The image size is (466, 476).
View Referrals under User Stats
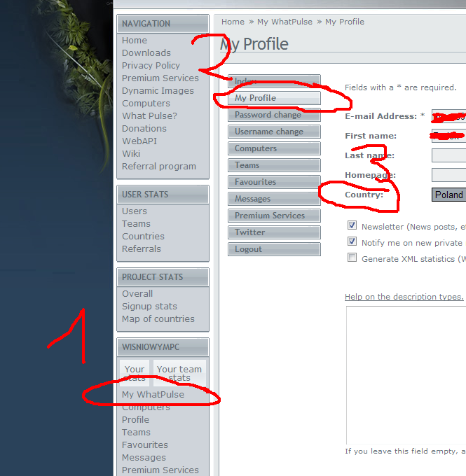[x=142, y=249]
